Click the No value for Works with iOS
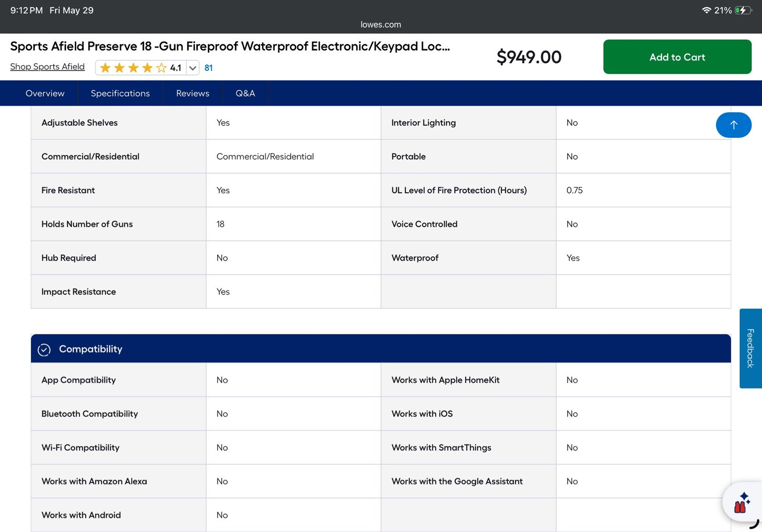 click(572, 414)
